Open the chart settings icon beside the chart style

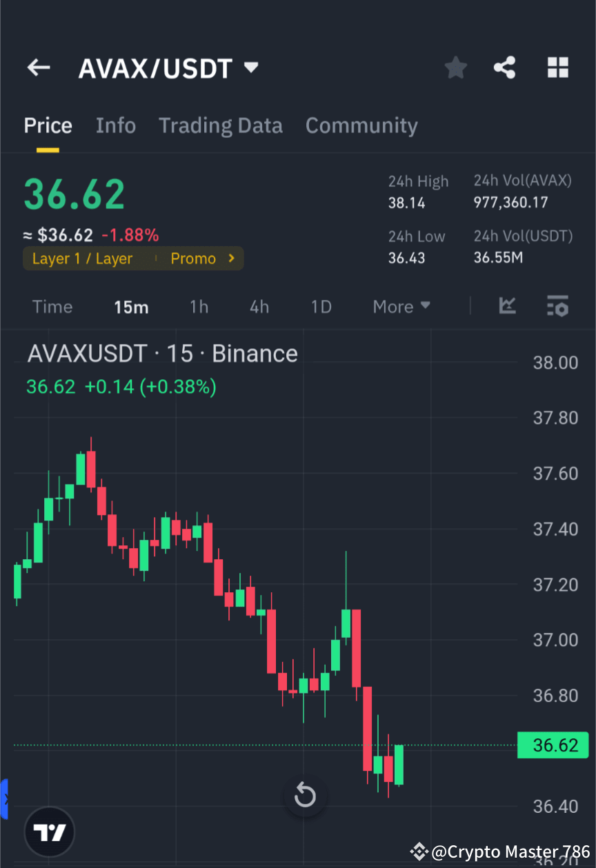(x=557, y=307)
